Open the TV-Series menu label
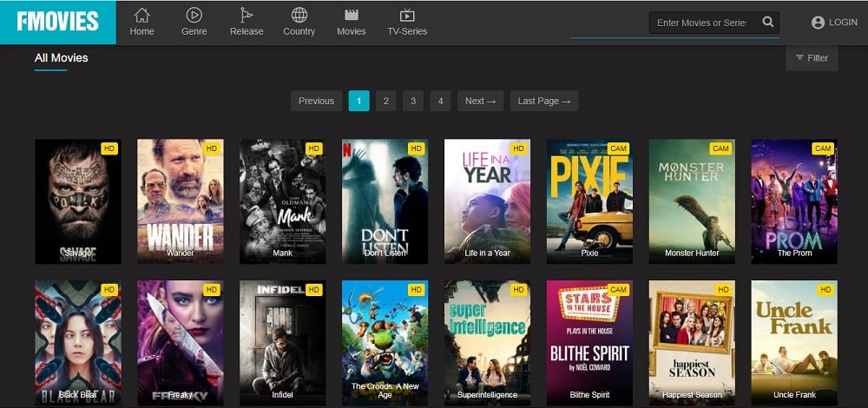Image resolution: width=868 pixels, height=408 pixels. coord(407,31)
